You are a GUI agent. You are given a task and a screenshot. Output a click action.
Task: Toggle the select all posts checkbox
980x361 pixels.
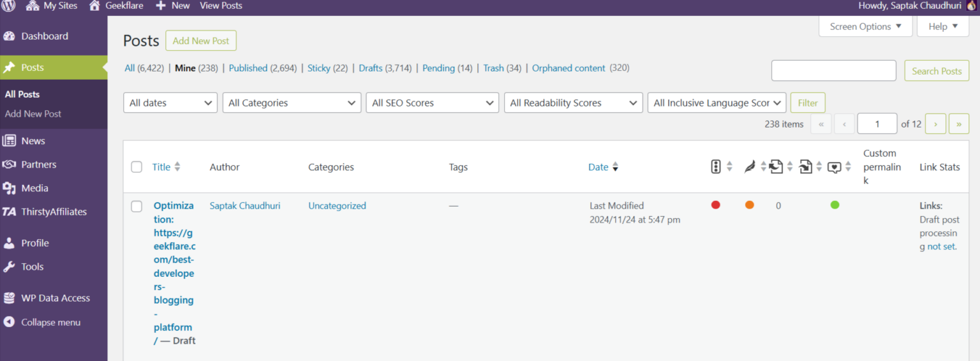click(137, 167)
